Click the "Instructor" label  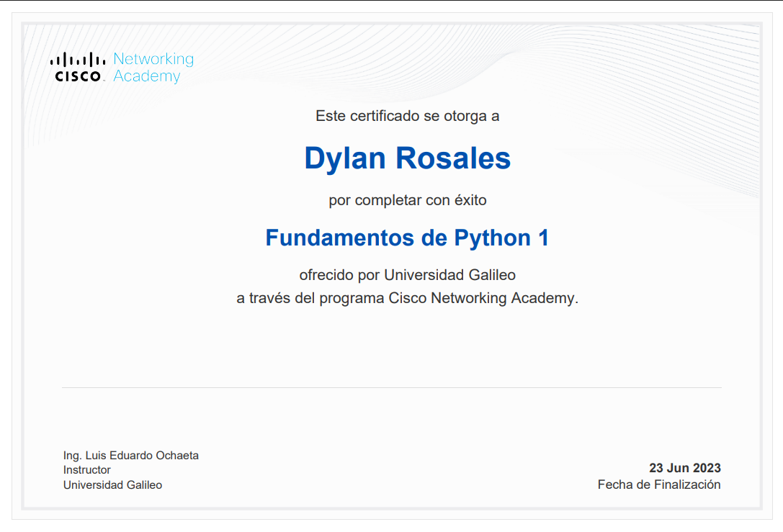[87, 470]
